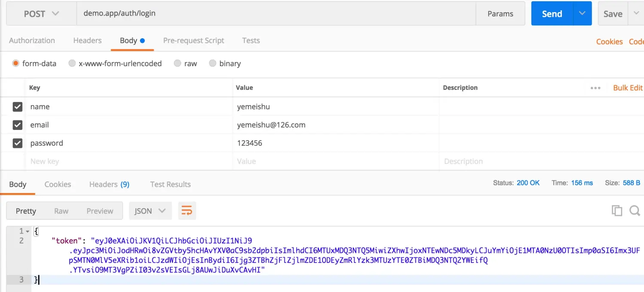Click the request URL input field
This screenshot has width=644, height=292.
[275, 14]
